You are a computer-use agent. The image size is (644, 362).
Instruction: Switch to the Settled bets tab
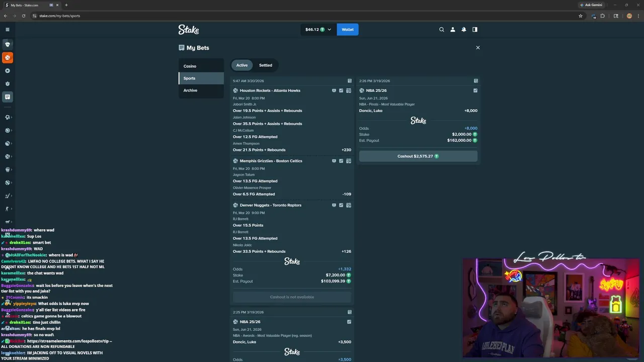[266, 65]
